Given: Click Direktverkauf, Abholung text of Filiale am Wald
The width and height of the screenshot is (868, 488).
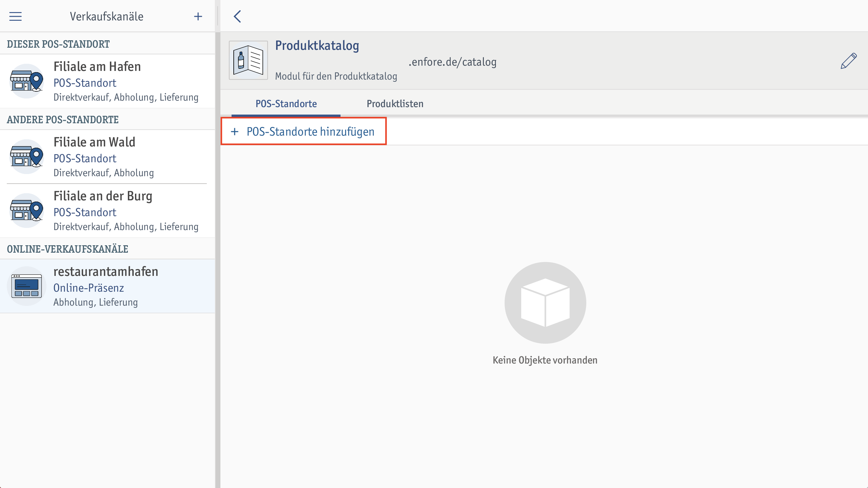Looking at the screenshot, I should coord(103,172).
